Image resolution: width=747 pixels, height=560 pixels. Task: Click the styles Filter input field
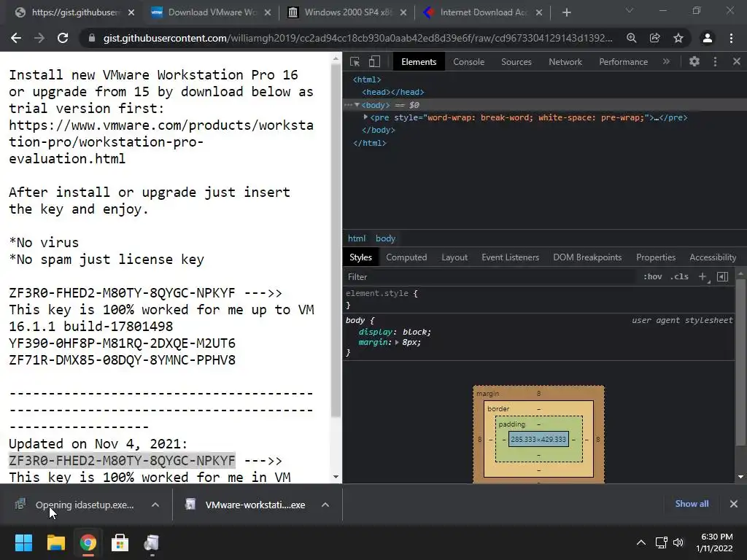click(491, 276)
